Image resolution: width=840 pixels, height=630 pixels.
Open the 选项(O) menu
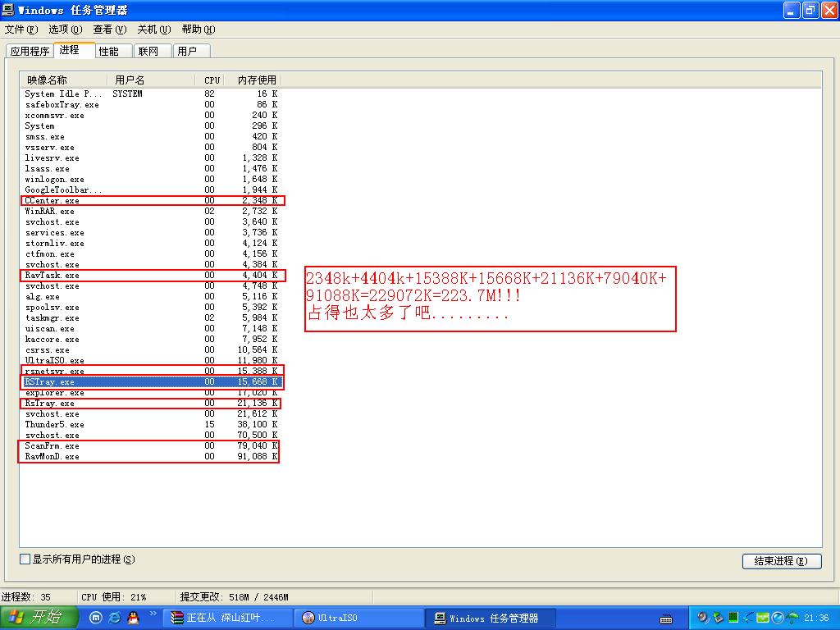66,30
